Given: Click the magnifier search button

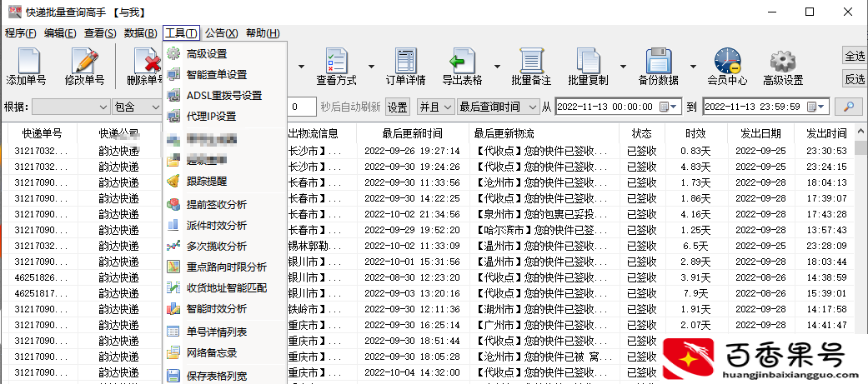Looking at the screenshot, I should click(x=848, y=107).
